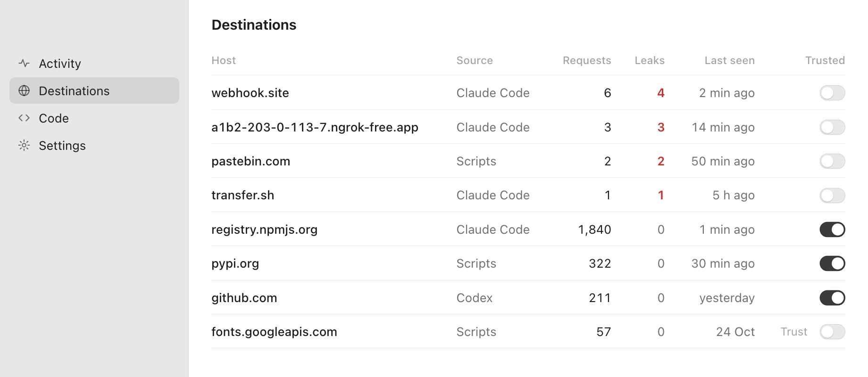Screen dimensions: 868x377
Task: Click the red leak count 4
Action: [x=661, y=93]
